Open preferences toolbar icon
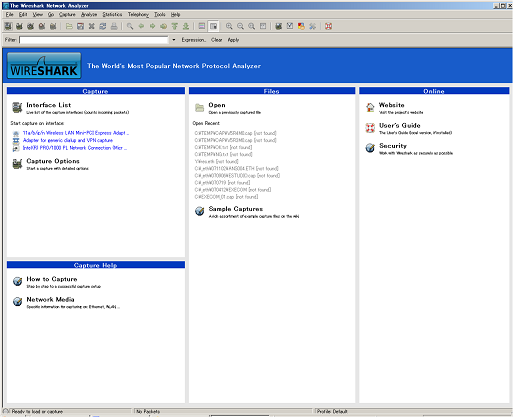This screenshot has height=417, width=513. click(x=312, y=26)
